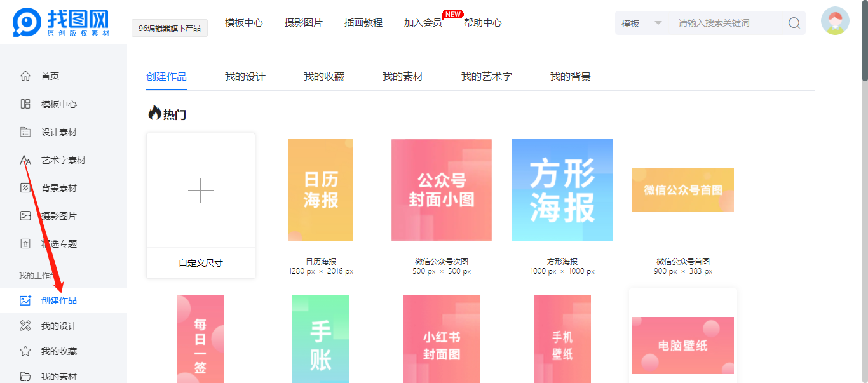The height and width of the screenshot is (383, 868).
Task: Click the search magnifier icon
Action: click(794, 23)
